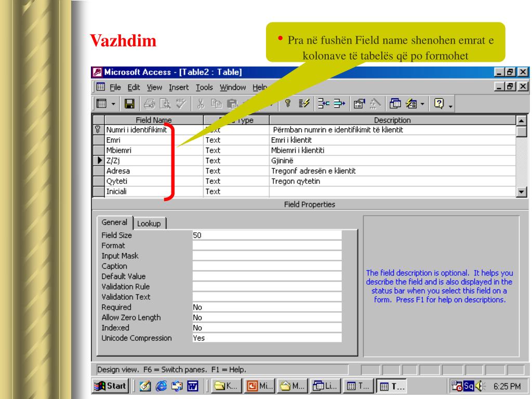
Task: Expand the New Object dropdown arrow
Action: [x=422, y=104]
